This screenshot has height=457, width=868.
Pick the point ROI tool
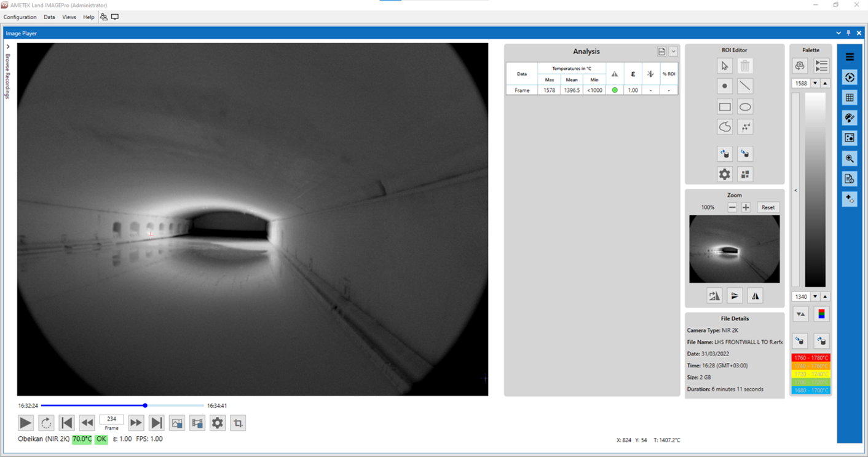coord(725,86)
